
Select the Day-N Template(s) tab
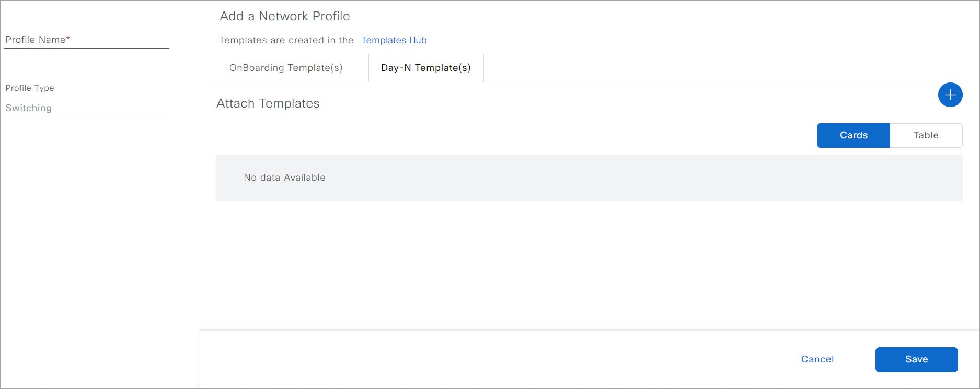(425, 68)
